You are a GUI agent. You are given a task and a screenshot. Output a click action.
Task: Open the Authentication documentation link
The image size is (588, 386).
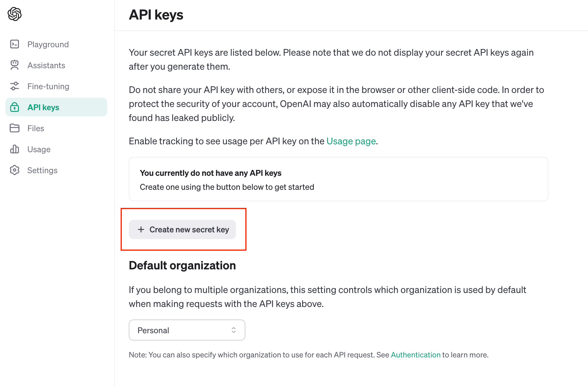(416, 355)
